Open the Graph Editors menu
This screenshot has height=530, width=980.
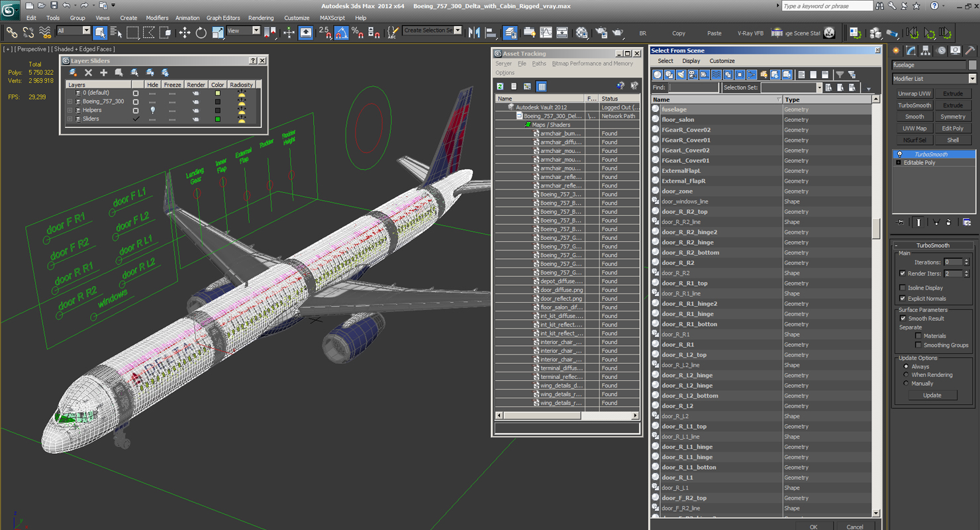pos(223,18)
